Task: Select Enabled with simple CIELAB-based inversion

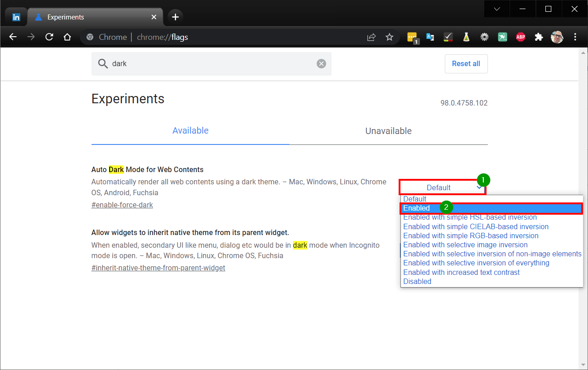Action: point(492,226)
